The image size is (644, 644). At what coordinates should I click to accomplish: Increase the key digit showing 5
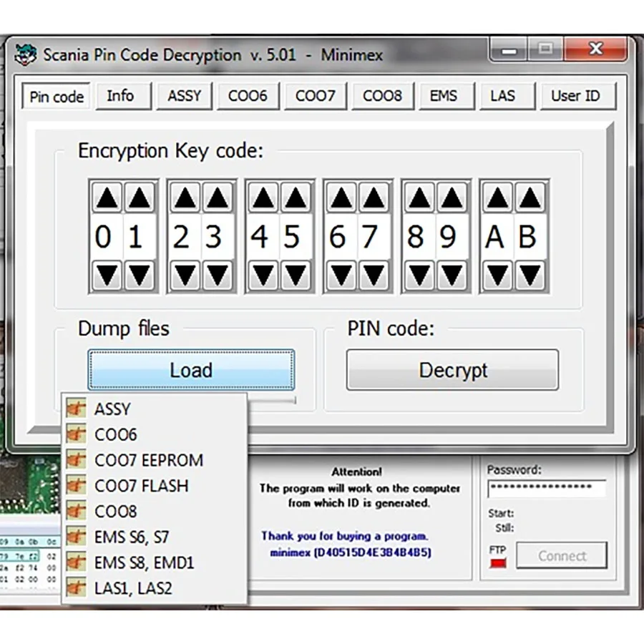coord(296,197)
